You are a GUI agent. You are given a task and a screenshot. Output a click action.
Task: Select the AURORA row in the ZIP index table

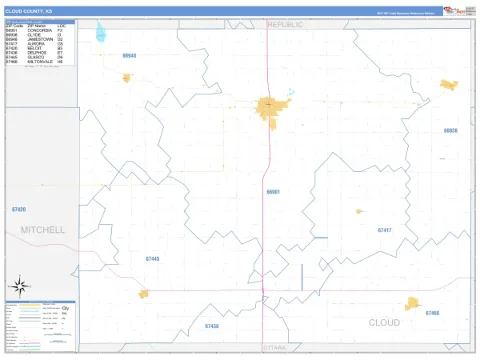(x=40, y=44)
